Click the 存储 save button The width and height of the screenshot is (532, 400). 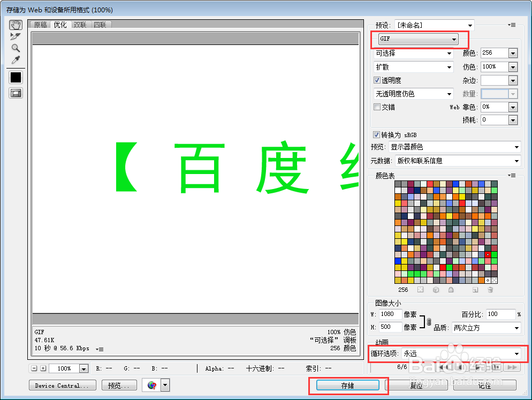348,386
